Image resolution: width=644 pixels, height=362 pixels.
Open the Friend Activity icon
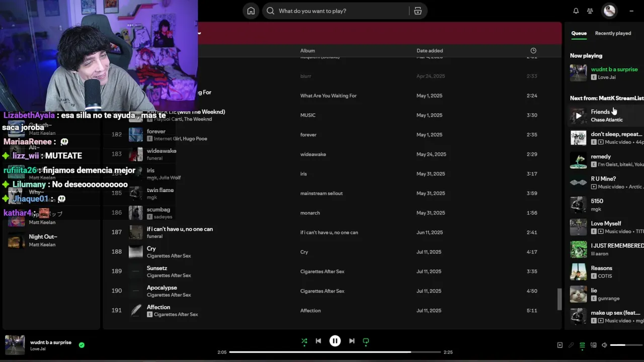point(590,11)
